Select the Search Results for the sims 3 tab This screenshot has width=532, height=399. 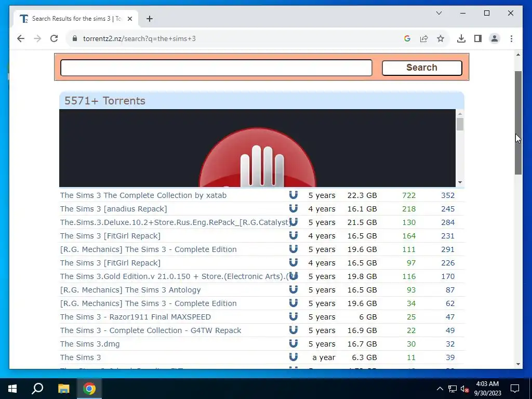coord(75,19)
